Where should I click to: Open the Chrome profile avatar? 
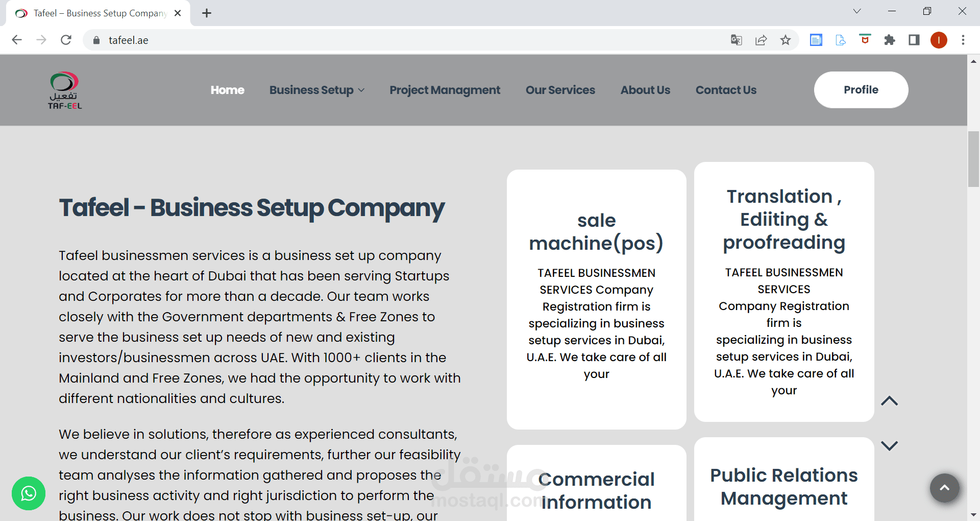pos(939,40)
